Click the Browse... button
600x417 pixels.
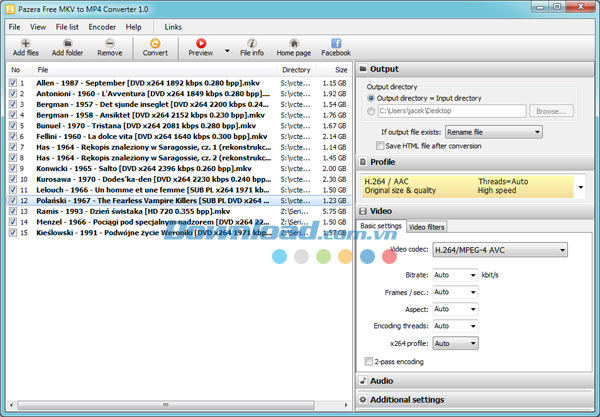click(x=551, y=111)
